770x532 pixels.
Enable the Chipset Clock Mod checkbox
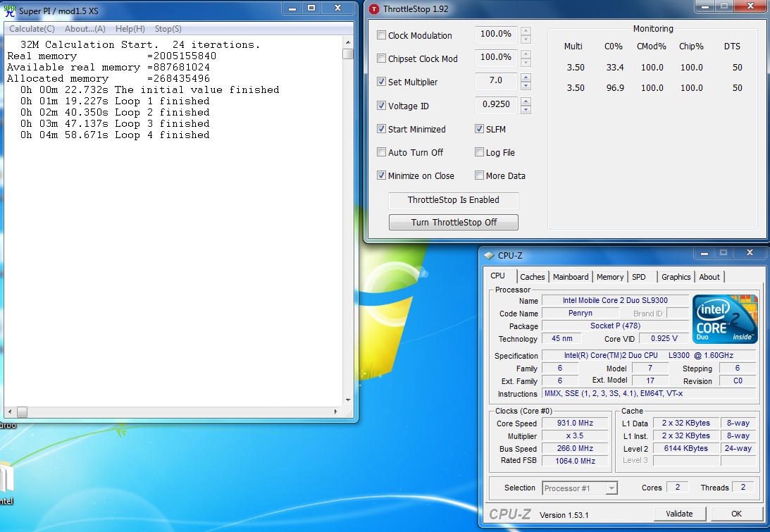click(x=381, y=58)
